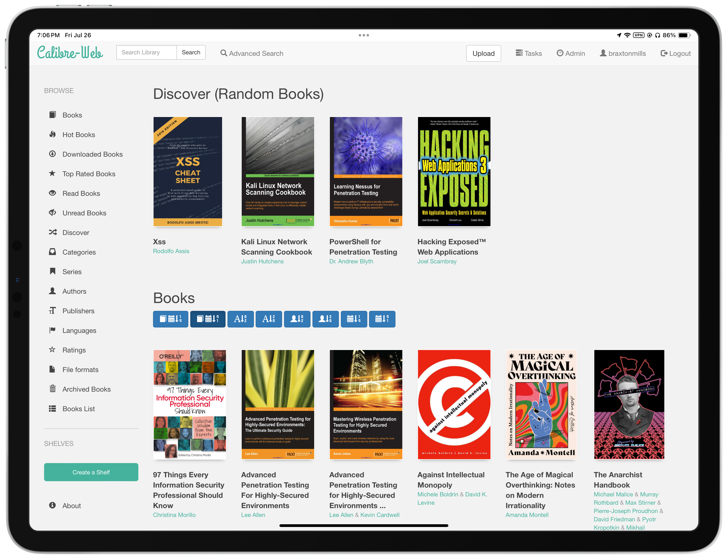
Task: Open author link Michele Boldrin
Action: 438,494
